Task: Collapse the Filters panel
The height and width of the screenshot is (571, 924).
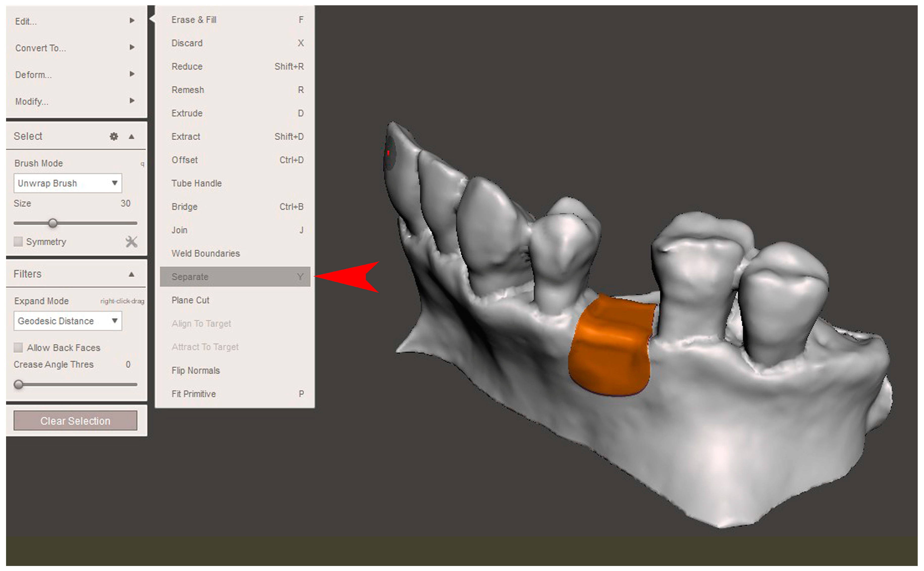Action: tap(131, 274)
